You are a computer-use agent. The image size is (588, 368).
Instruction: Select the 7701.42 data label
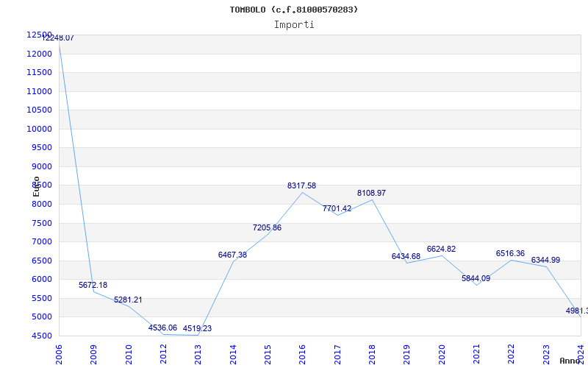point(337,208)
